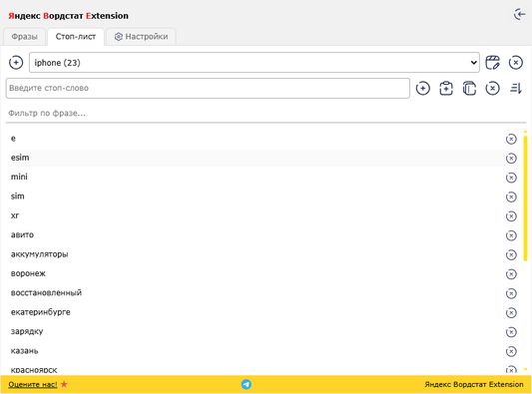This screenshot has width=532, height=394.
Task: Open the iphone (23) list dropdown
Action: coord(255,63)
